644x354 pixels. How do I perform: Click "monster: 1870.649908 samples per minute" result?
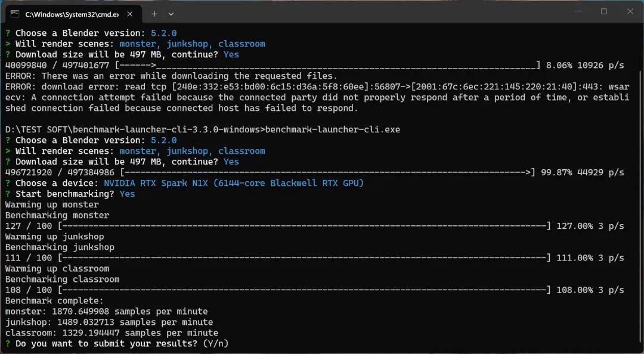[x=106, y=311]
